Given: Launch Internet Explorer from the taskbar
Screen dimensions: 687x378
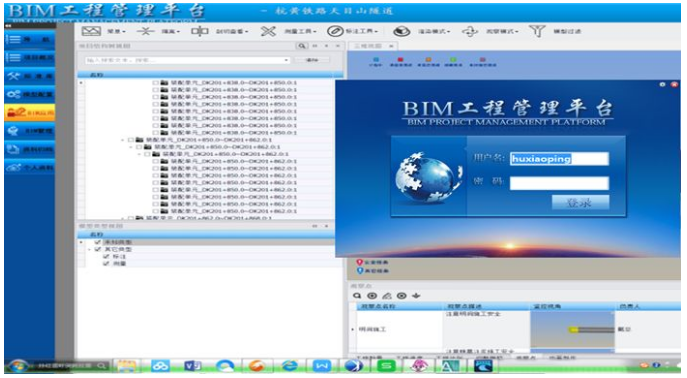Looking at the screenshot, I should point(289,366).
